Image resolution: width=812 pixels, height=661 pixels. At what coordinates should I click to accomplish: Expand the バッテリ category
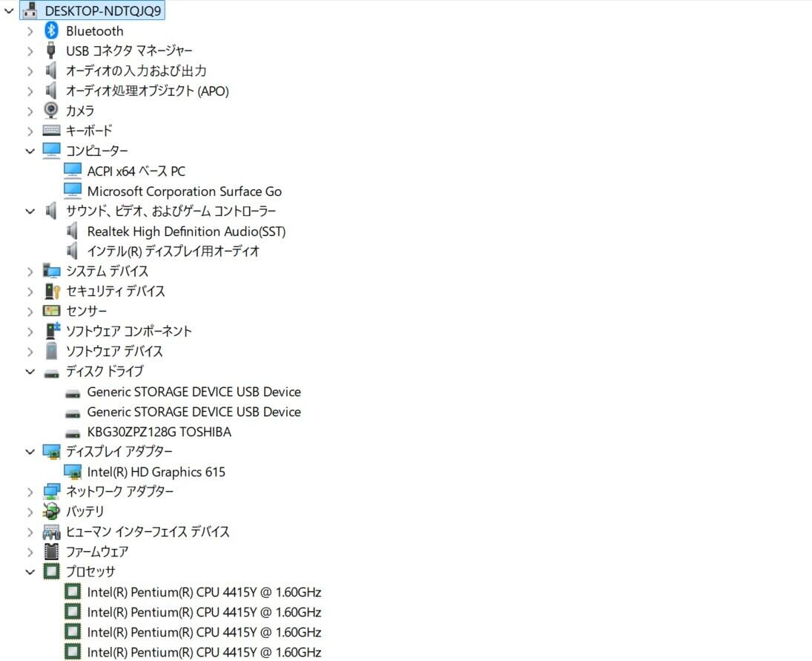click(30, 512)
